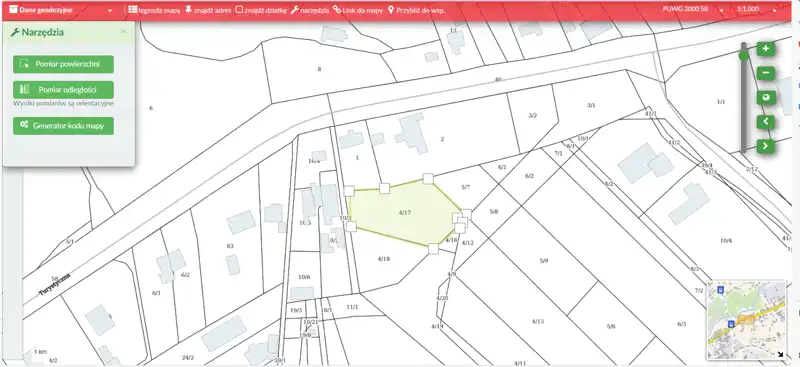Start Pomiar odległości distance measurement
The width and height of the screenshot is (800, 367).
(63, 90)
